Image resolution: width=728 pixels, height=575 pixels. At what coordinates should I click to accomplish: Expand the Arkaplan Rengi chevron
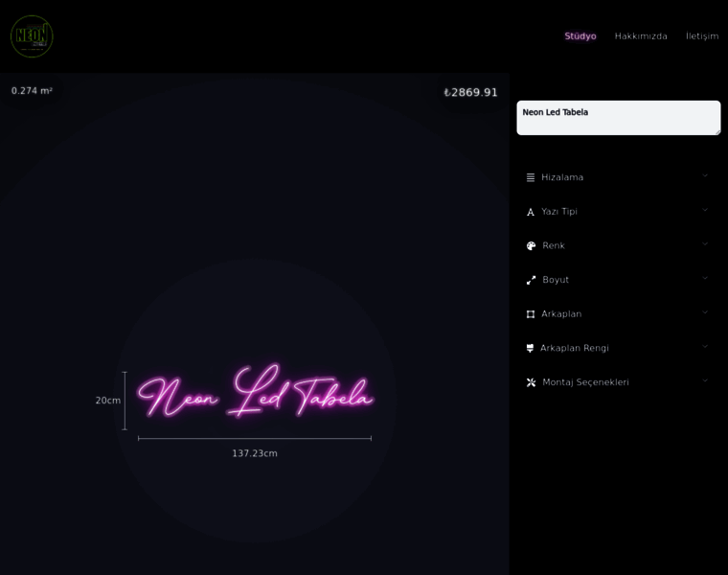[705, 347]
